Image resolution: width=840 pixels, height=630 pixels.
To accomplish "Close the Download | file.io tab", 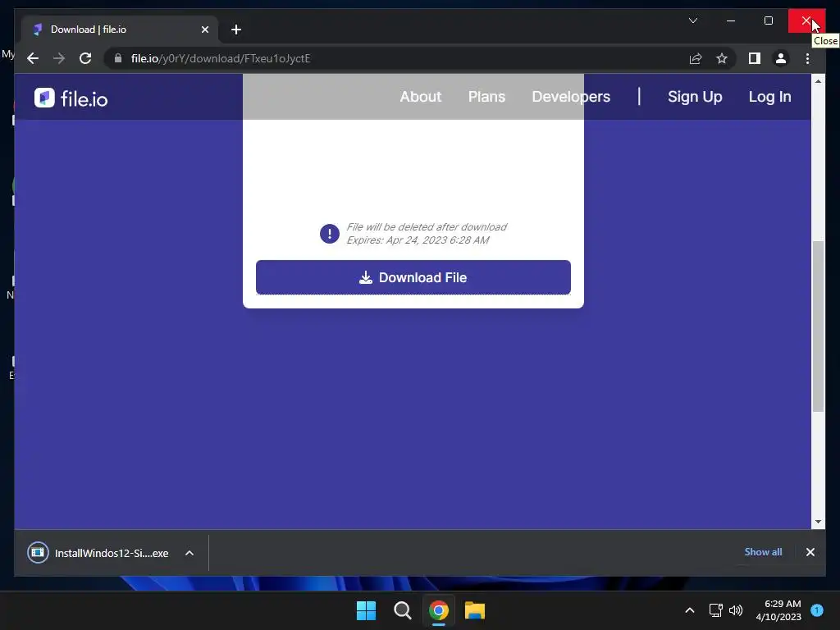I will pos(204,30).
